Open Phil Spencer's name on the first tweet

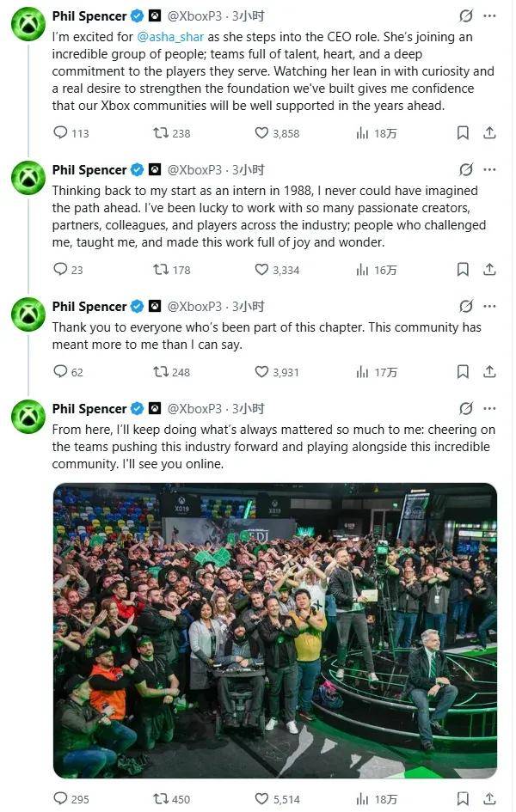click(89, 16)
